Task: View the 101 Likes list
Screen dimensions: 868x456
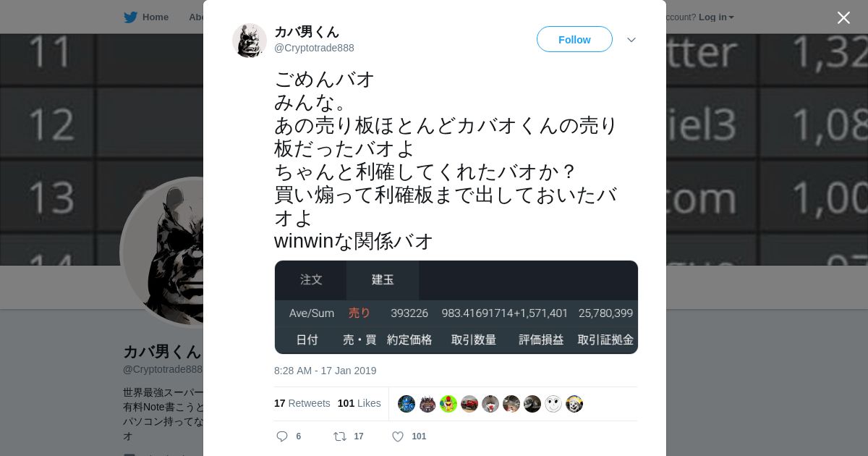Action: pyautogui.click(x=359, y=403)
